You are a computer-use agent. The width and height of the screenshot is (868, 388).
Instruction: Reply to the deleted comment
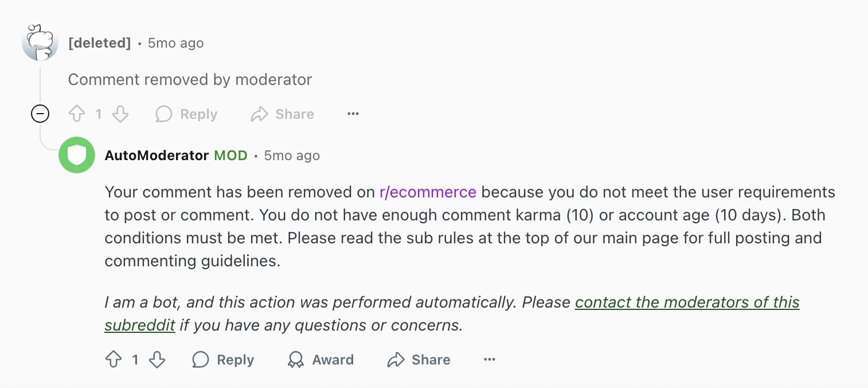tap(186, 114)
